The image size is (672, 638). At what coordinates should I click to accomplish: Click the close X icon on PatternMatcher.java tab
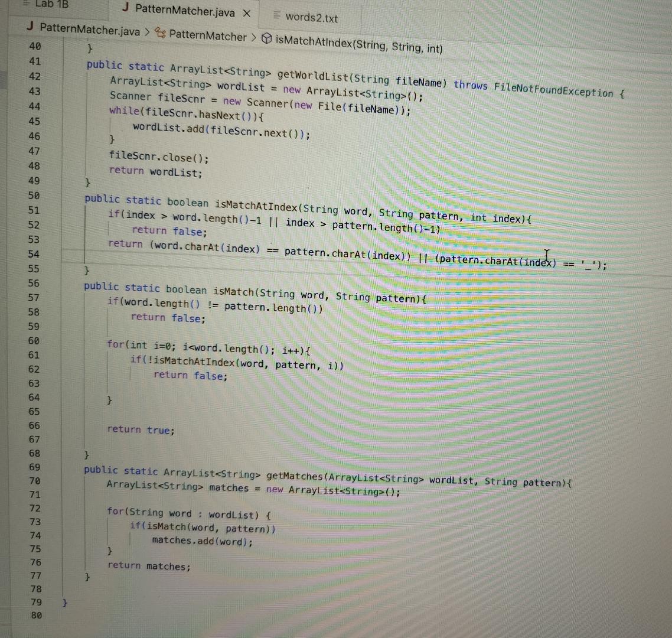(246, 12)
